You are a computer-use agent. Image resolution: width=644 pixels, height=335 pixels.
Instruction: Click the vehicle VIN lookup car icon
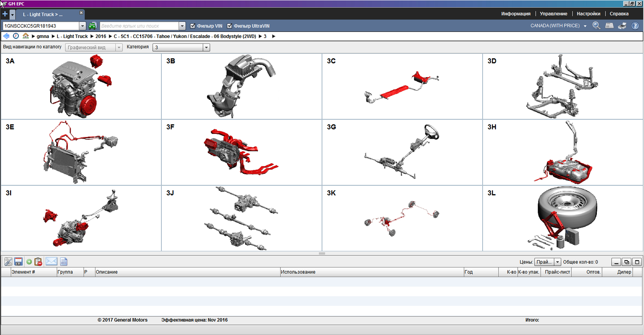tap(92, 26)
